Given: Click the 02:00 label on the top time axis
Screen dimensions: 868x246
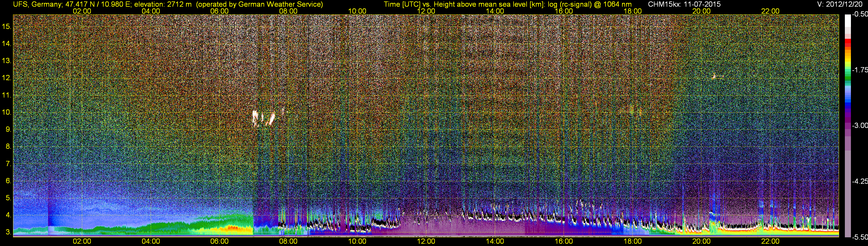Looking at the screenshot, I should (82, 11).
